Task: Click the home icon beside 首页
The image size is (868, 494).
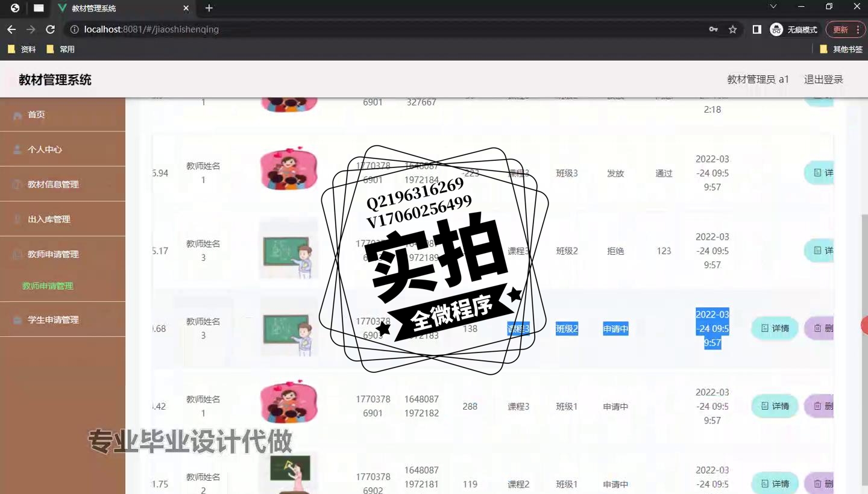Action: click(x=17, y=115)
